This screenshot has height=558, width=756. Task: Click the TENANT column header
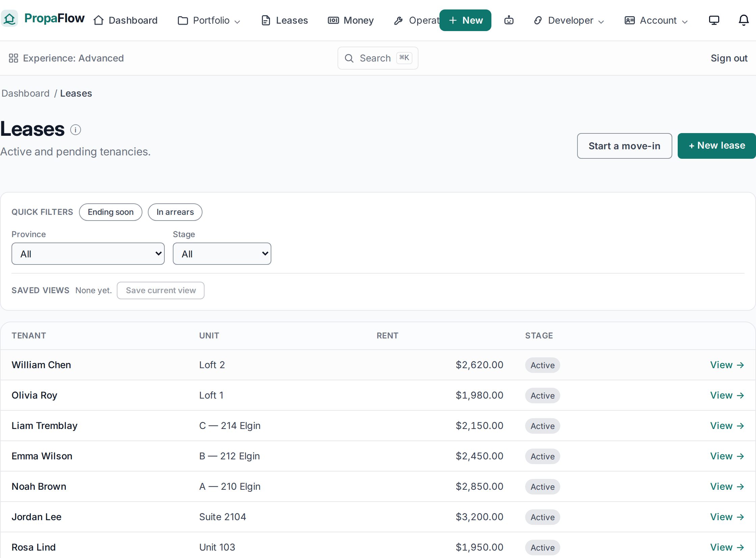click(29, 336)
